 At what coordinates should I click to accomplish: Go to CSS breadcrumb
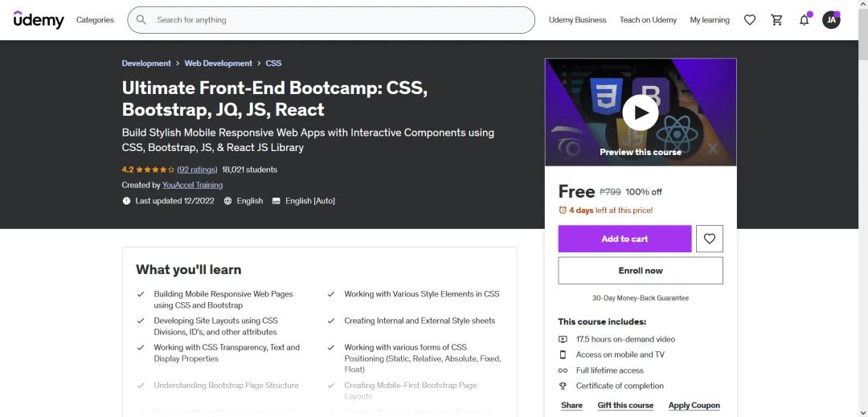pos(273,63)
